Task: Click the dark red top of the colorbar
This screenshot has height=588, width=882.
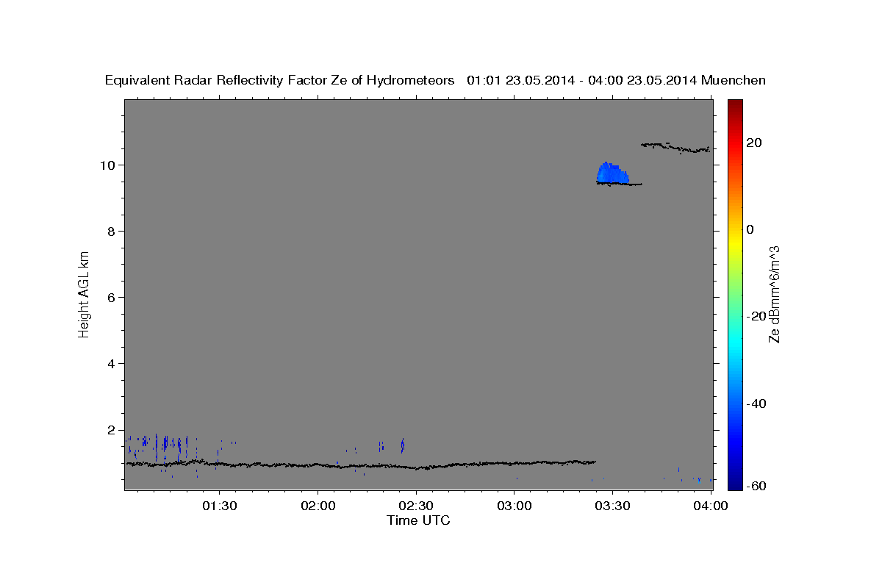Action: (736, 104)
